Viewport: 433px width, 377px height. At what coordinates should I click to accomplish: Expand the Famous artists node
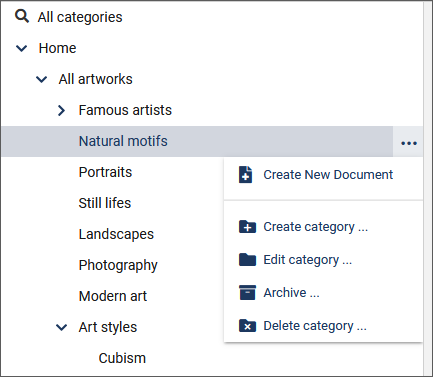coord(61,110)
